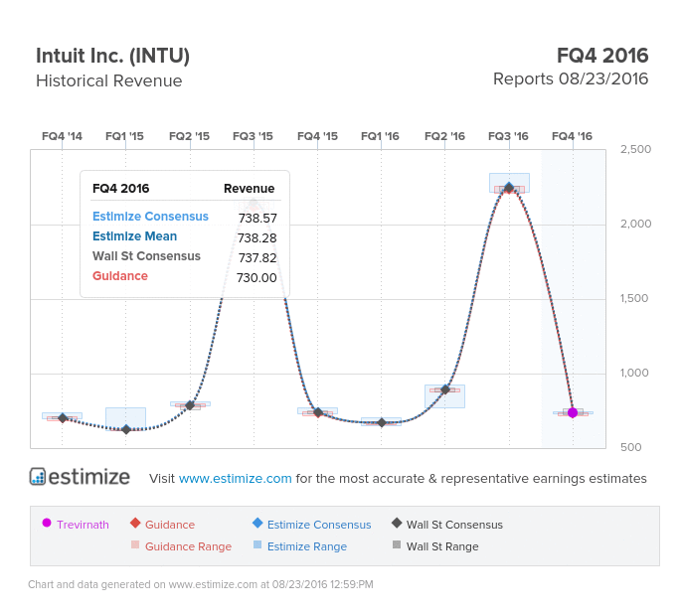681x616 pixels.
Task: Select the FQ1 '15 diamond data point
Action: (126, 429)
